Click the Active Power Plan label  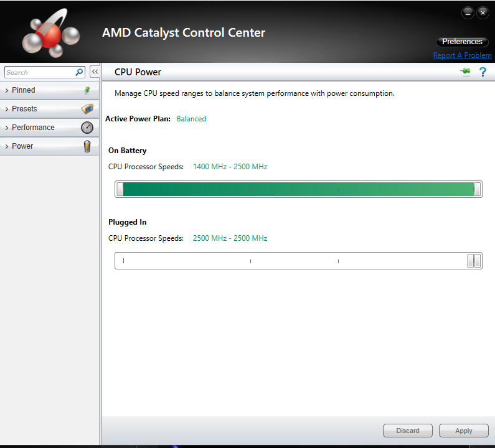138,119
